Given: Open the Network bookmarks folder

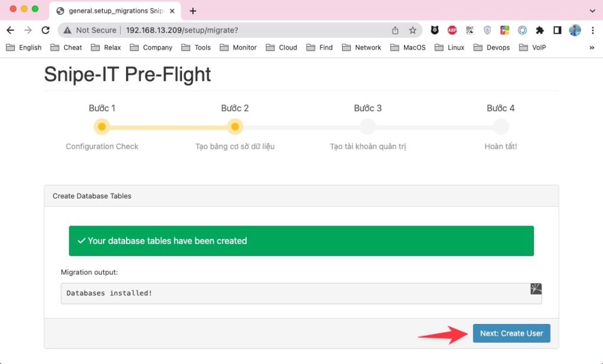Looking at the screenshot, I should [362, 47].
